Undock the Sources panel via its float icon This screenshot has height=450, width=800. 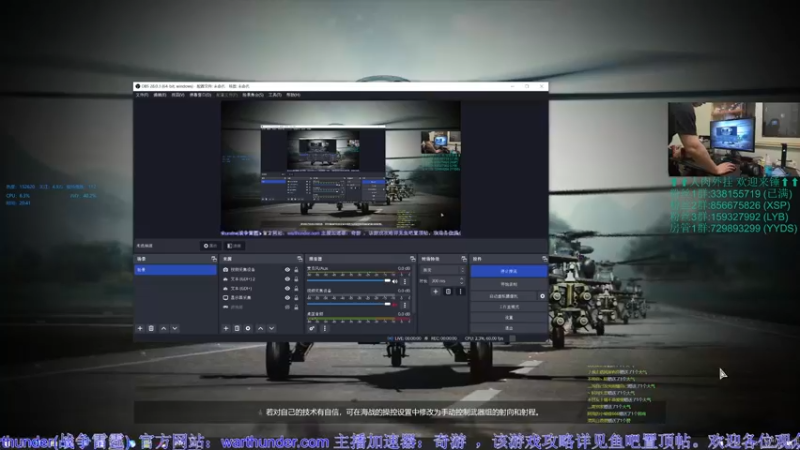click(x=299, y=259)
